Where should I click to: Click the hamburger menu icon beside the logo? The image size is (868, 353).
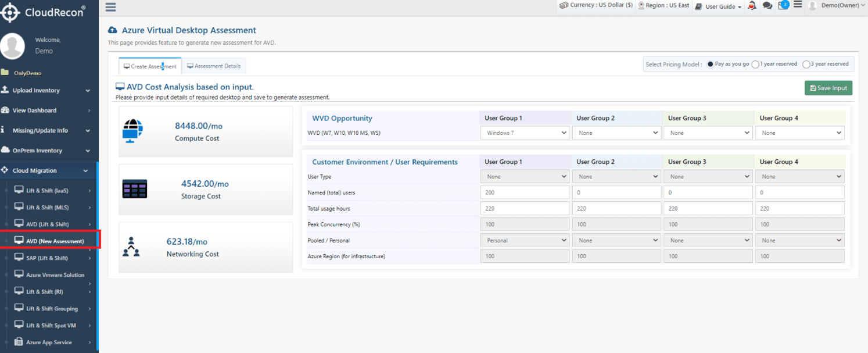[x=111, y=7]
